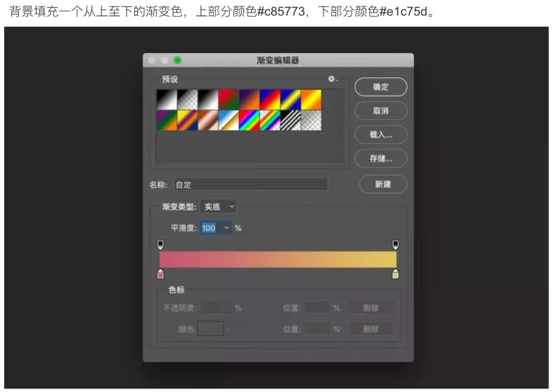Load gradients via 载入... button

(381, 135)
